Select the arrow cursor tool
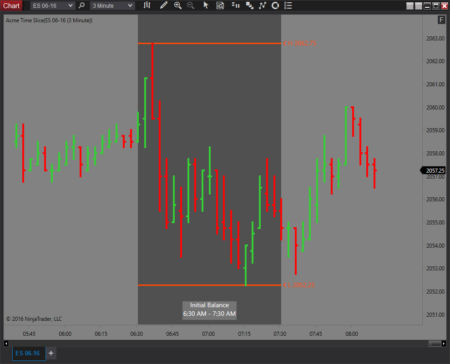Screen dimensions: 450x364 [206, 5]
